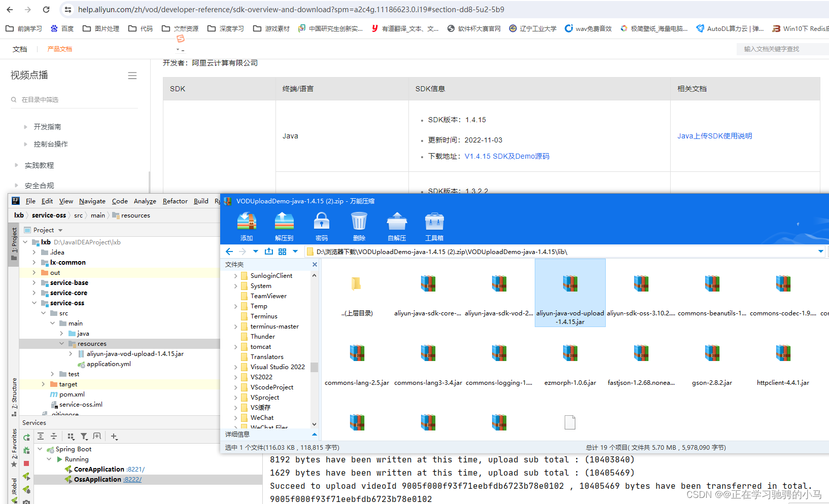
Task: Open the :8221/ link of CoreApplication
Action: point(135,470)
